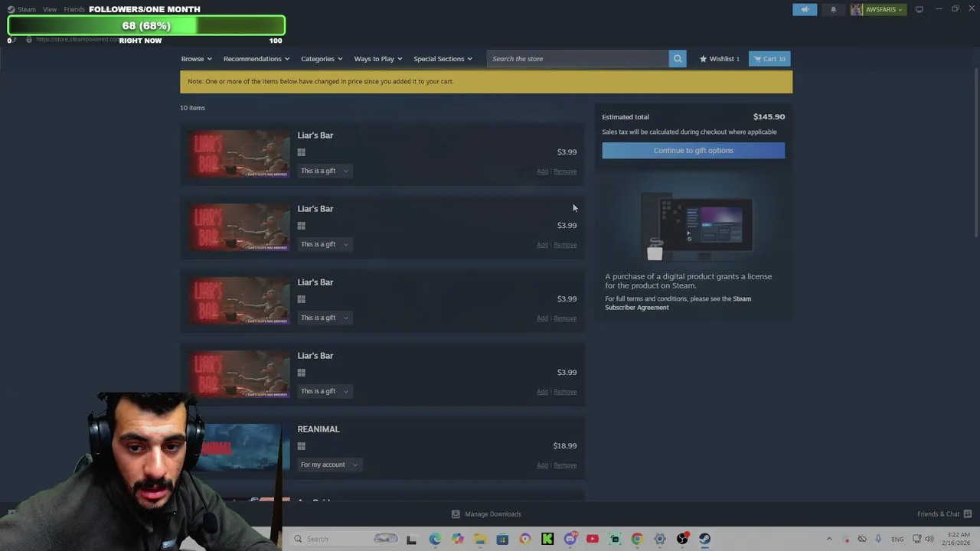980x551 pixels.
Task: Open Settings gear on the taskbar
Action: coord(660,539)
